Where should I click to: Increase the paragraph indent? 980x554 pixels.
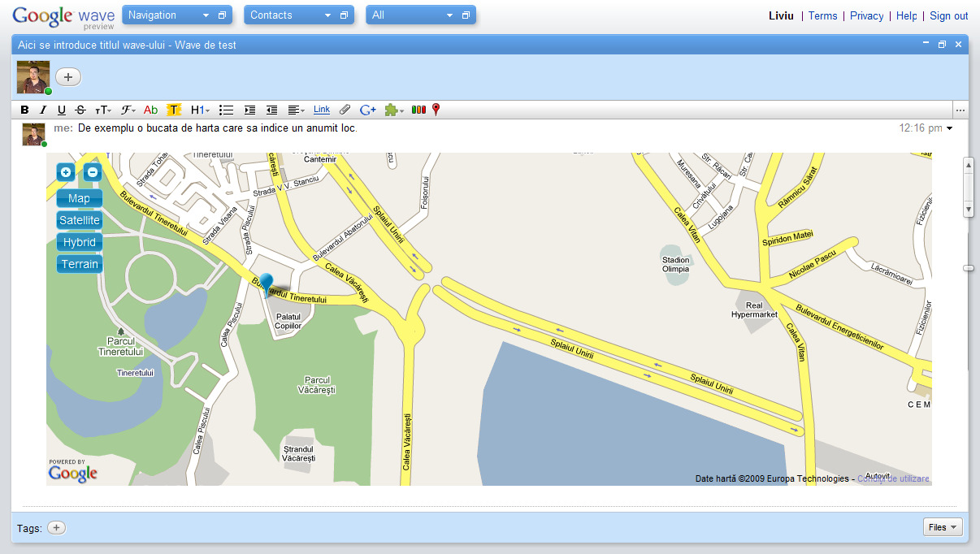249,110
